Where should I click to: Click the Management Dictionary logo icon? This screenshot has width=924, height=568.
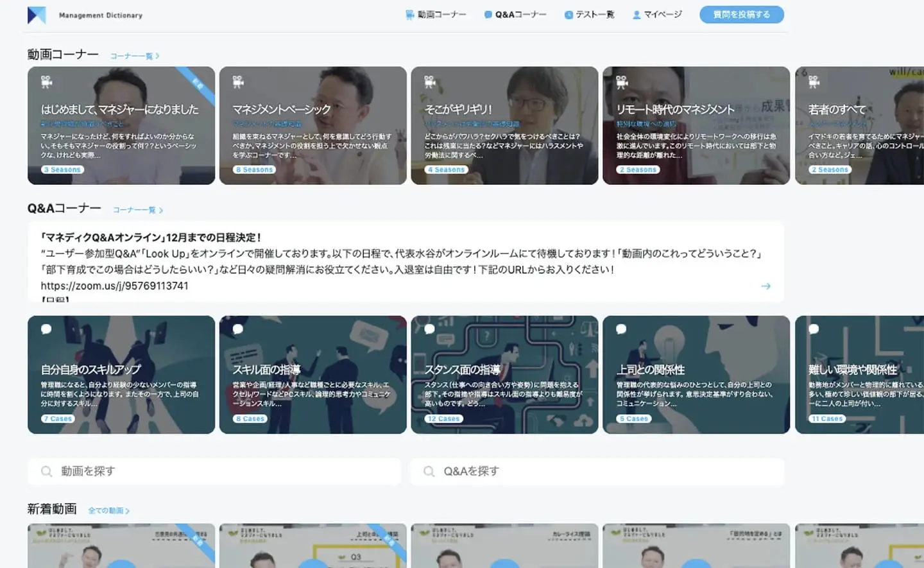tap(37, 15)
